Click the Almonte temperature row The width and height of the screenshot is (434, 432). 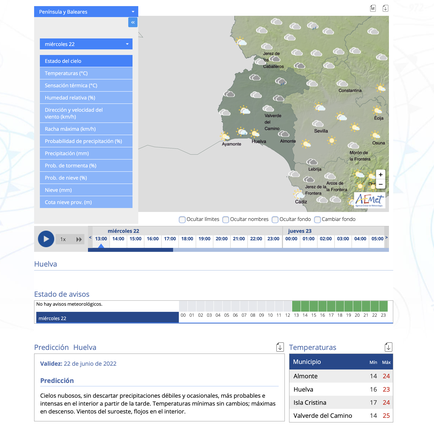tap(341, 376)
